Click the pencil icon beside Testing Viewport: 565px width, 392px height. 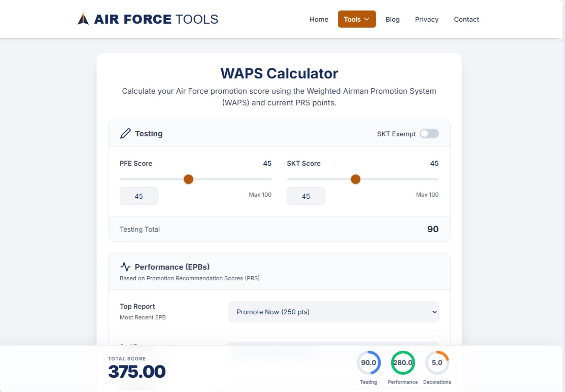click(125, 134)
